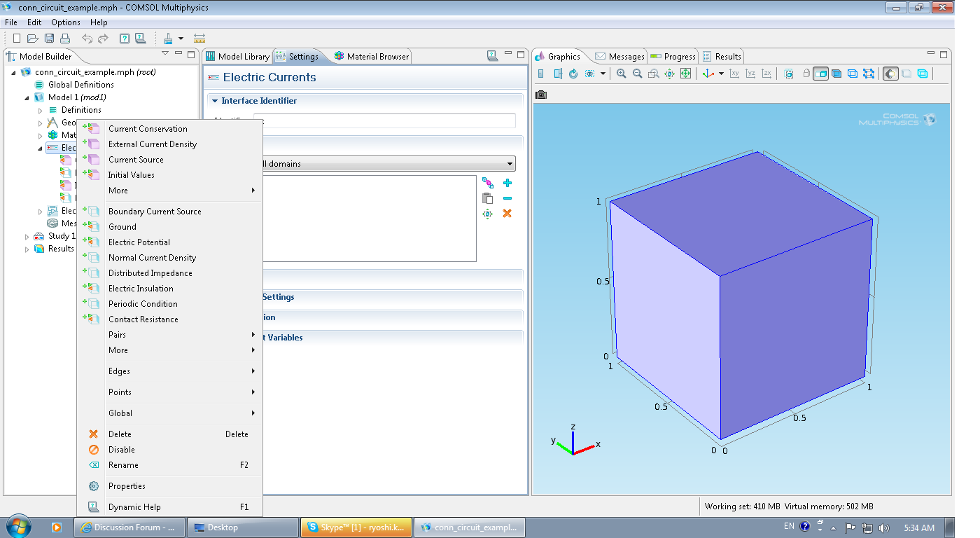Toggle the Select Domains button
Screen dimensions: 980x538
coord(821,74)
